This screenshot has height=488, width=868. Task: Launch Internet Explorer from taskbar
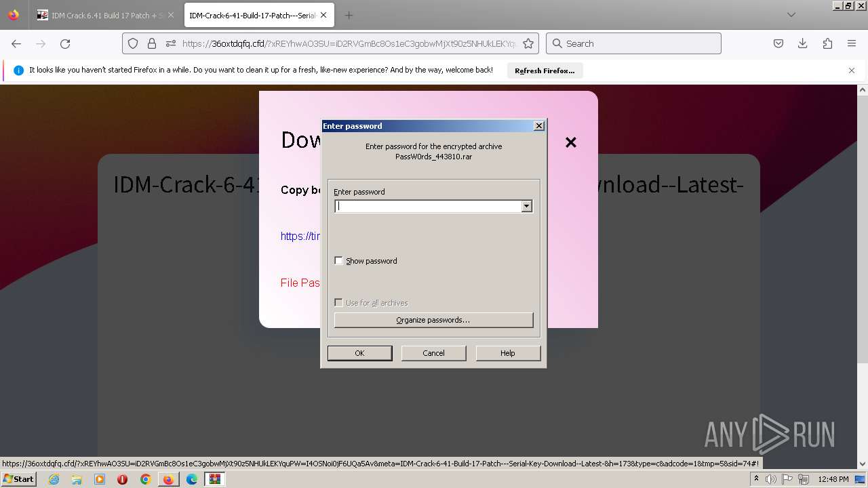click(x=54, y=479)
